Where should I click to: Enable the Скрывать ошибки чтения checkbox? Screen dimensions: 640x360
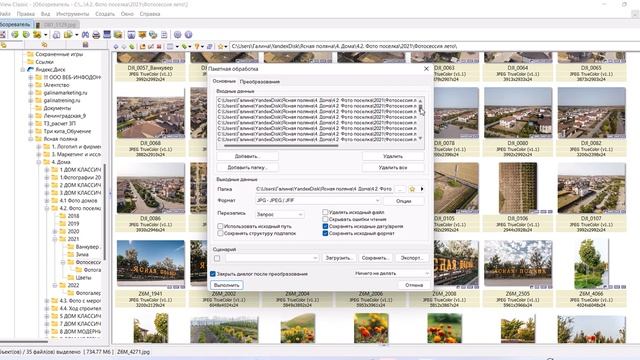click(x=325, y=219)
